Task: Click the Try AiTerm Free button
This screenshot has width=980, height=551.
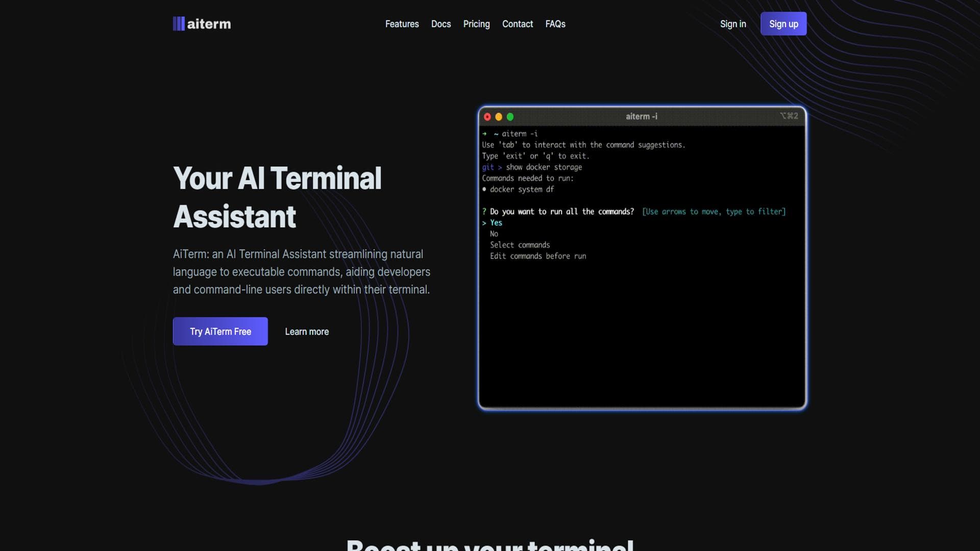Action: 220,331
